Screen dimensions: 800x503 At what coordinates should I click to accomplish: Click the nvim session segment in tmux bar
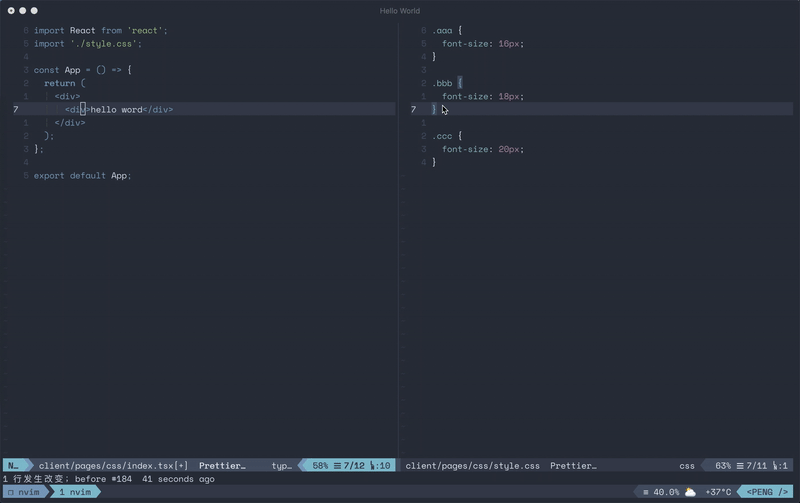[x=24, y=492]
